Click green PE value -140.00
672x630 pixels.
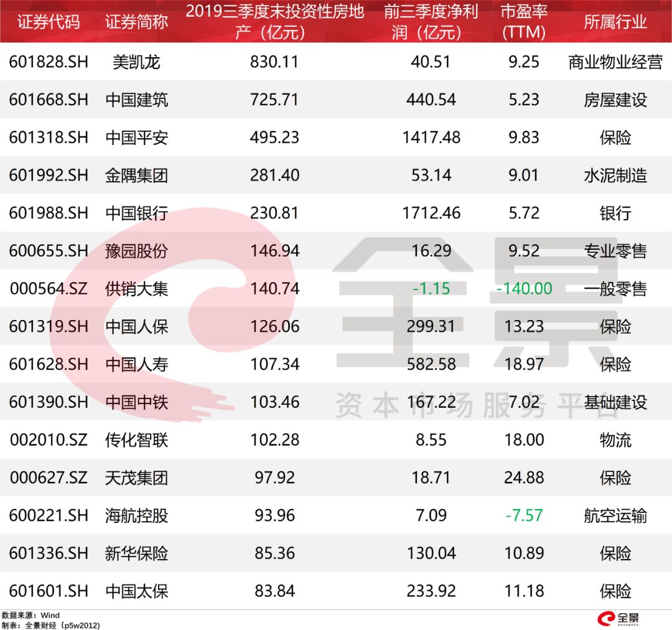pos(524,288)
